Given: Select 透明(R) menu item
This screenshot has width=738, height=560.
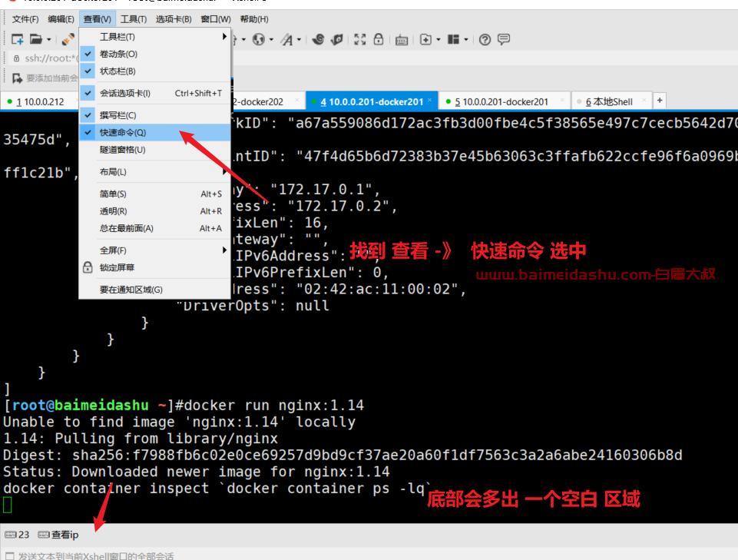Looking at the screenshot, I should (x=155, y=211).
